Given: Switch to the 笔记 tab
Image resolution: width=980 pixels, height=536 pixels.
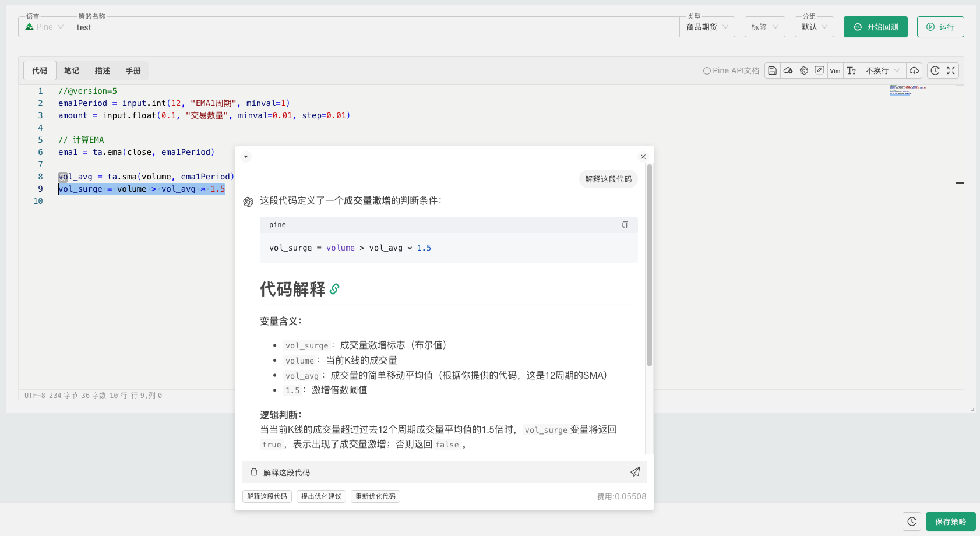Looking at the screenshot, I should [71, 70].
